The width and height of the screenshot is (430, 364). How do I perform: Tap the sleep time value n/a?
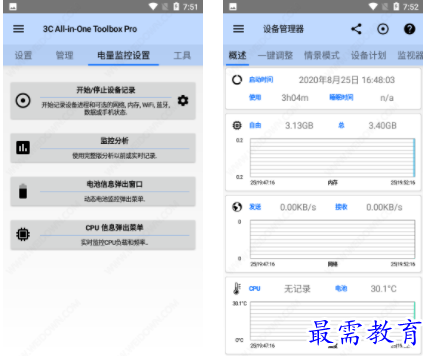pyautogui.click(x=387, y=98)
